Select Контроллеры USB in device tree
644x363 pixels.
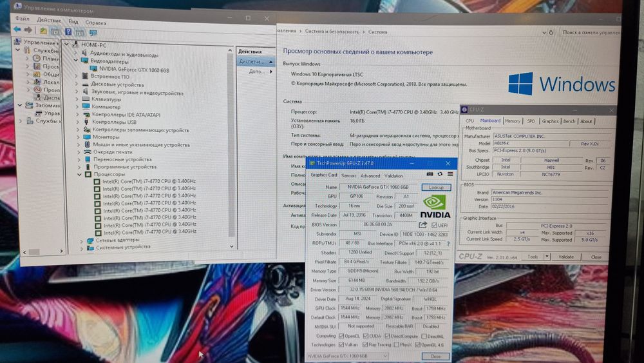point(114,122)
